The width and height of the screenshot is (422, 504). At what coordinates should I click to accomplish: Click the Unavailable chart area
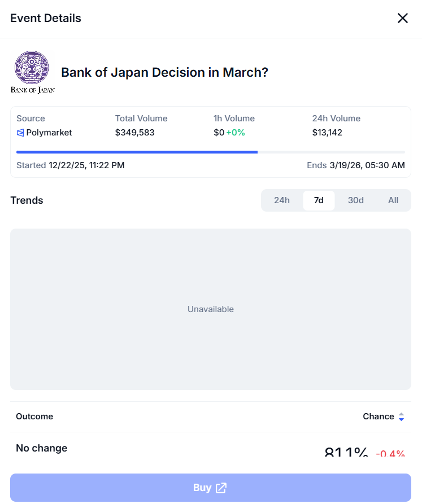211,309
